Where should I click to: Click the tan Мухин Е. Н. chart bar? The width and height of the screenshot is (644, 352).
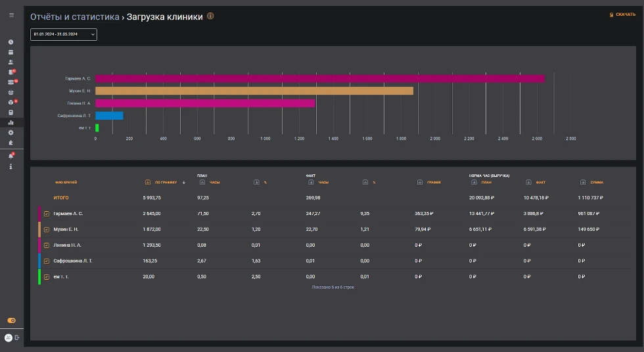pos(254,91)
